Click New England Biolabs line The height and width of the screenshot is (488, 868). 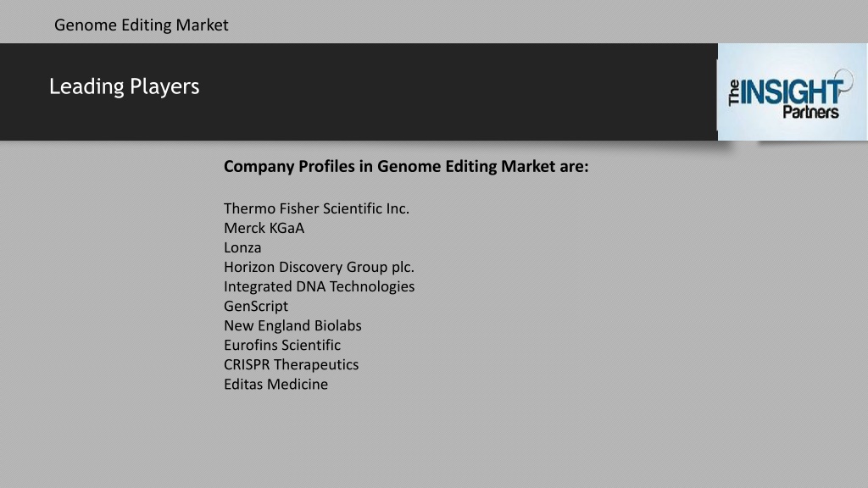point(292,325)
